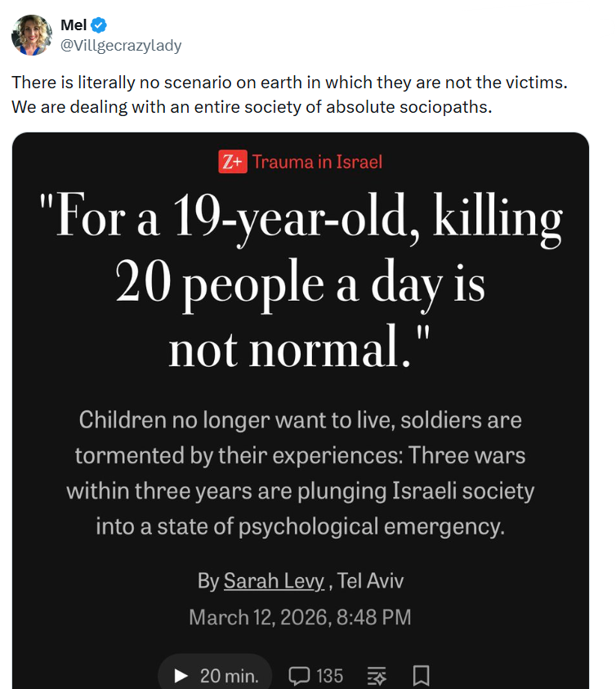Play the 20 min. audio version
616x689 pixels.
[x=216, y=675]
